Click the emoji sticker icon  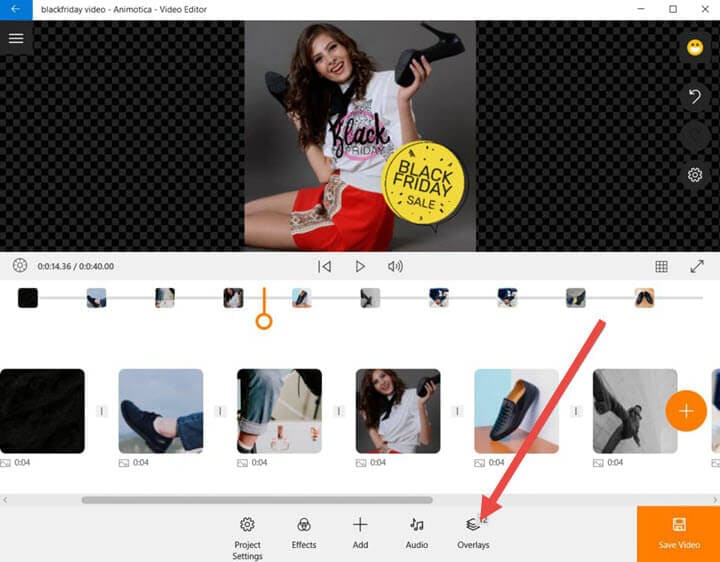click(694, 48)
